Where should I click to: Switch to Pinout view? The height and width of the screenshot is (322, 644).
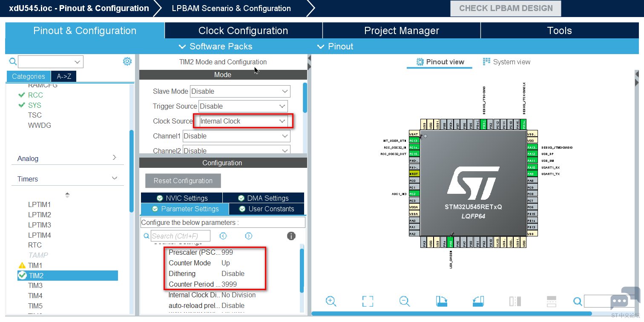440,62
